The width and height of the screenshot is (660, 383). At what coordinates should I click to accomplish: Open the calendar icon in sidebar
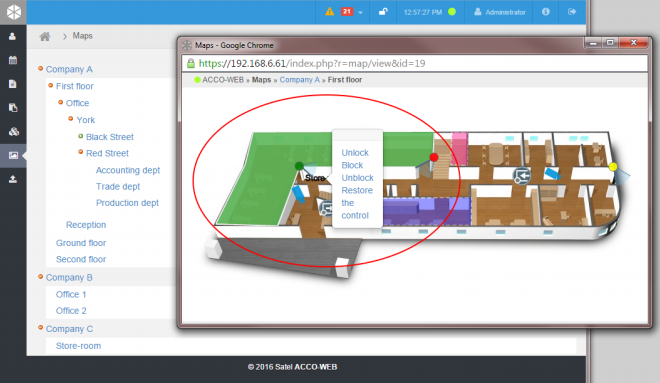tap(13, 60)
